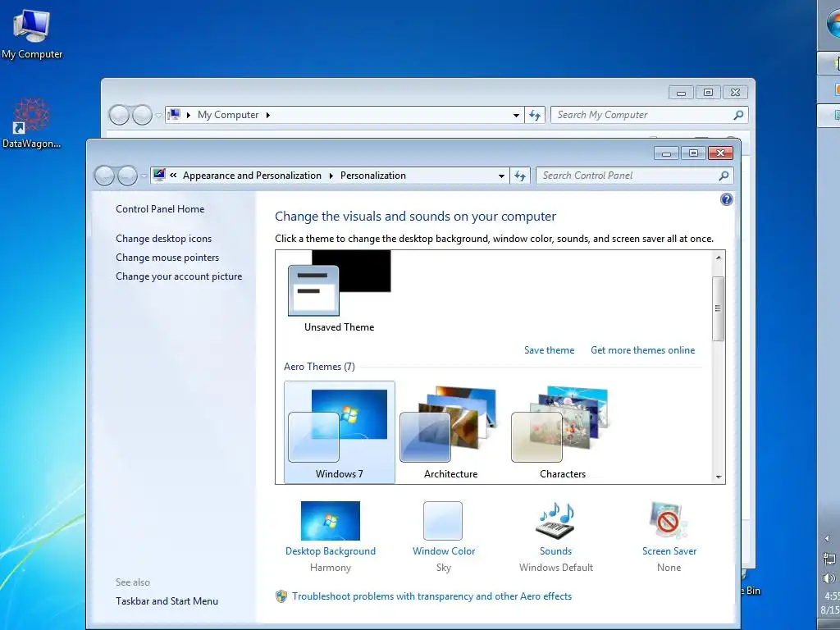840x630 pixels.
Task: Click Get more themes online
Action: coord(642,350)
